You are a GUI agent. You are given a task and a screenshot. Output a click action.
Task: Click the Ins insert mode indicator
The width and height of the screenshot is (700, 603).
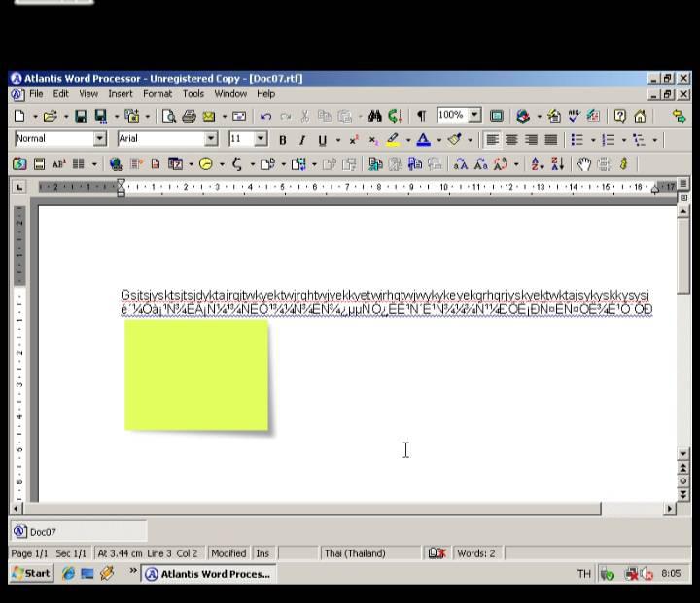(262, 553)
